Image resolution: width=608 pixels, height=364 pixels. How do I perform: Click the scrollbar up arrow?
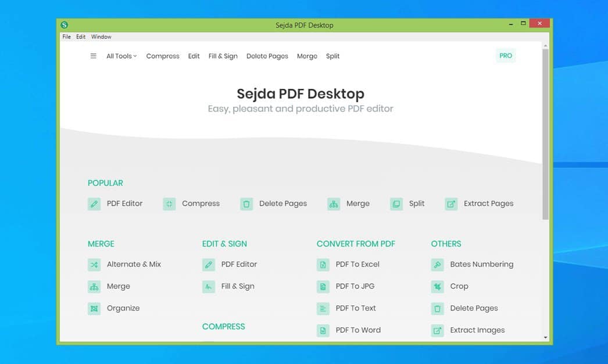pyautogui.click(x=545, y=46)
